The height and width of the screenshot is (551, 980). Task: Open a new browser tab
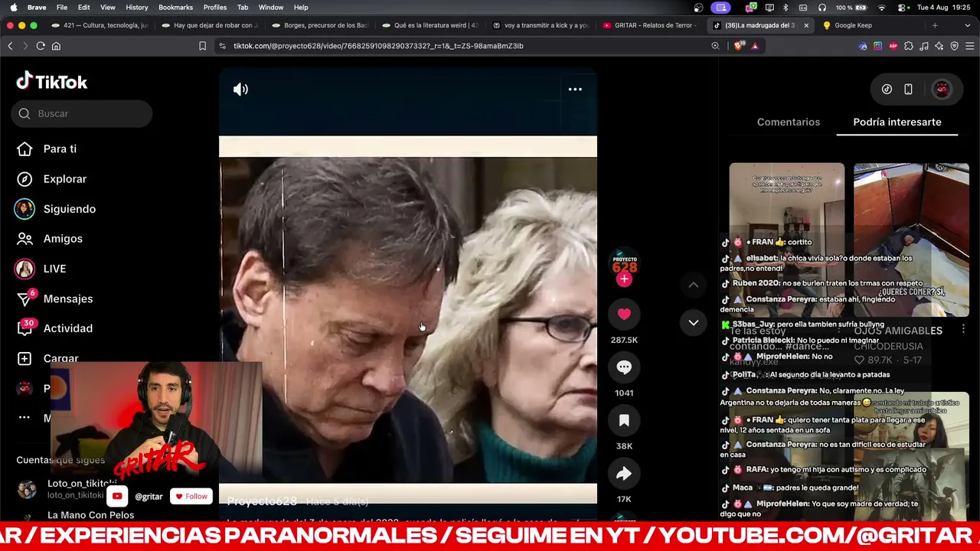coord(935,25)
